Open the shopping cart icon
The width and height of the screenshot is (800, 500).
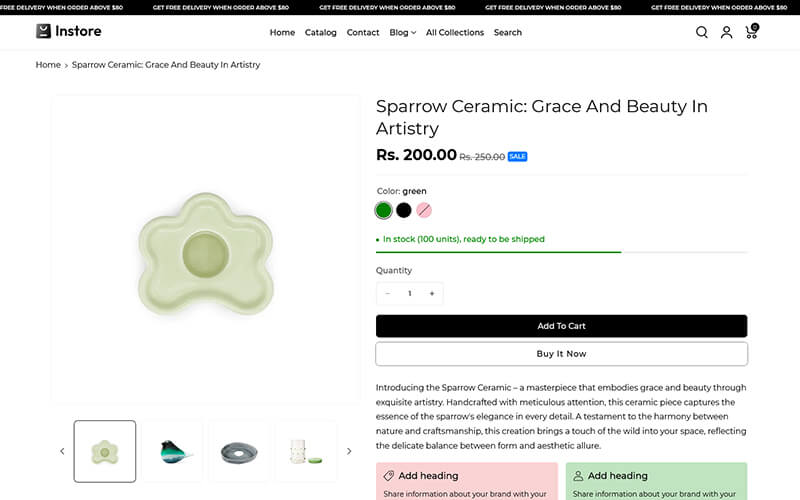[x=751, y=32]
